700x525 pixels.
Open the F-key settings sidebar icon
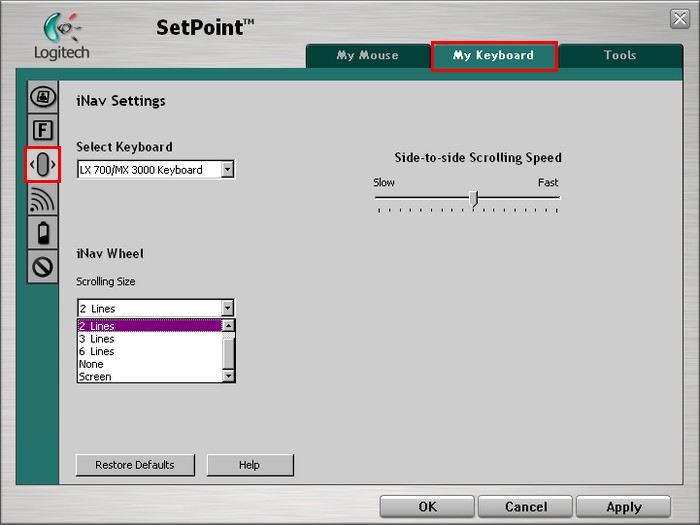coord(42,130)
